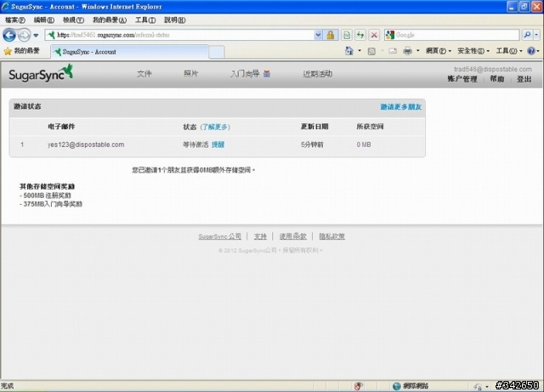Click the 網際網路 internet zone globe icon

pyautogui.click(x=397, y=386)
